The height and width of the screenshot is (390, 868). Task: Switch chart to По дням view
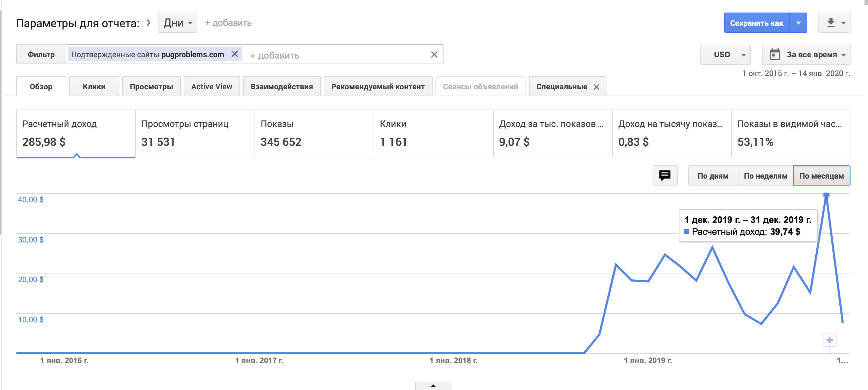713,176
